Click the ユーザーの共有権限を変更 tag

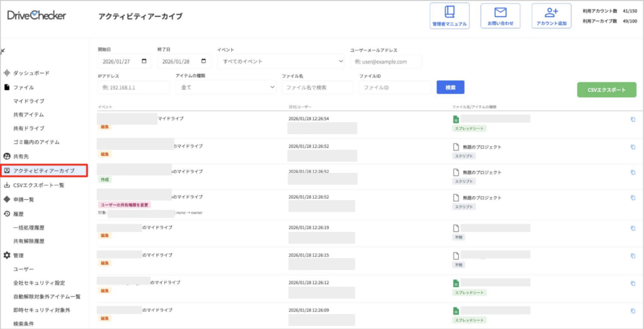tap(124, 204)
